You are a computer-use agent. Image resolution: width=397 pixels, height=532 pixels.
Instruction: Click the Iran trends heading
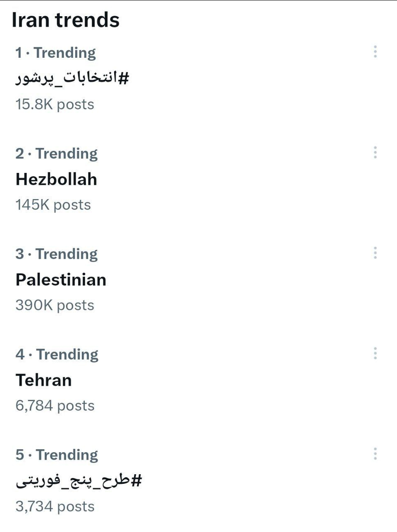(x=66, y=20)
